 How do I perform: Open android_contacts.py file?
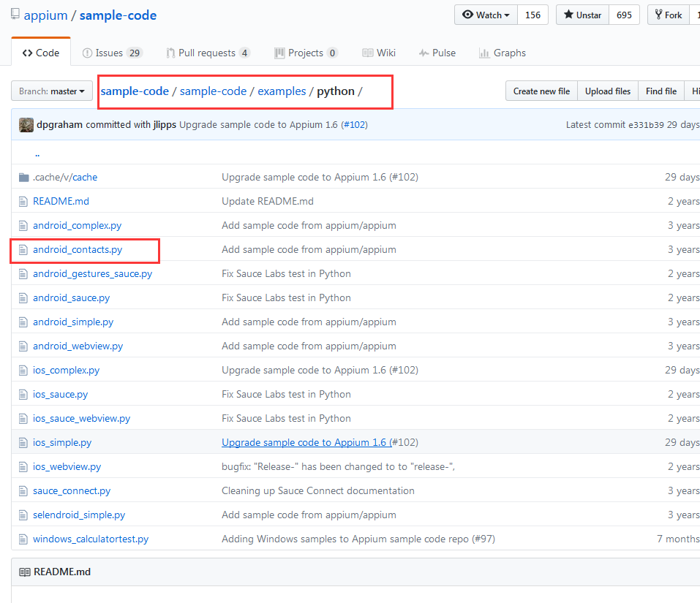(78, 249)
